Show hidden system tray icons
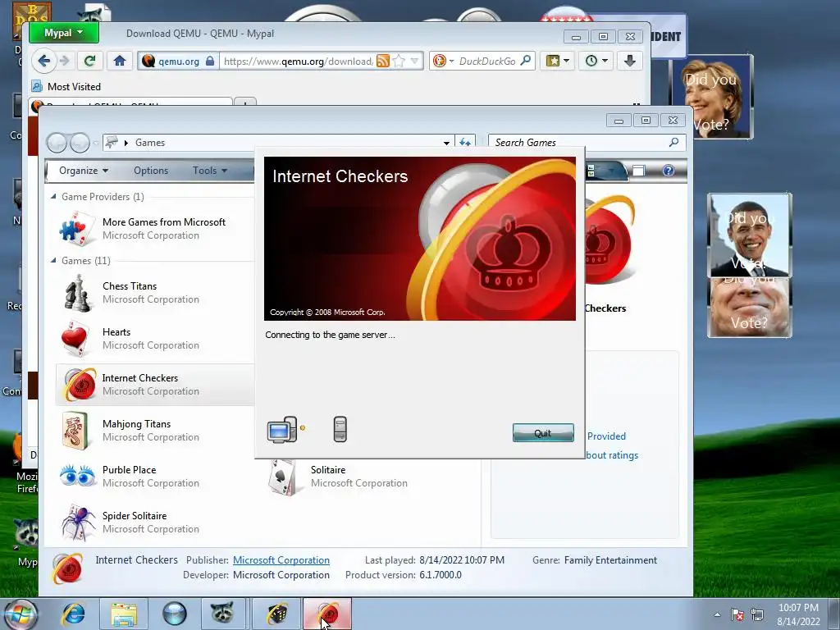This screenshot has height=630, width=840. pos(717,614)
